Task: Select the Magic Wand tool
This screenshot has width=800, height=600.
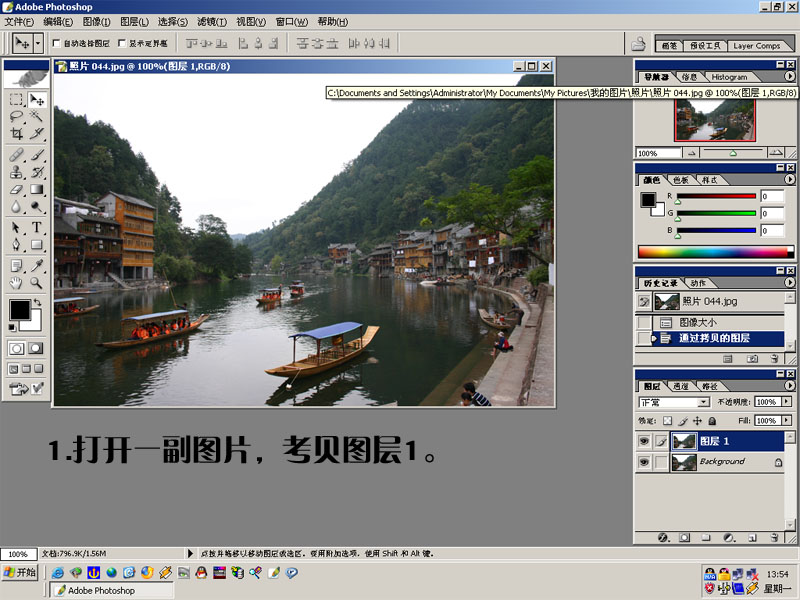Action: pyautogui.click(x=37, y=116)
